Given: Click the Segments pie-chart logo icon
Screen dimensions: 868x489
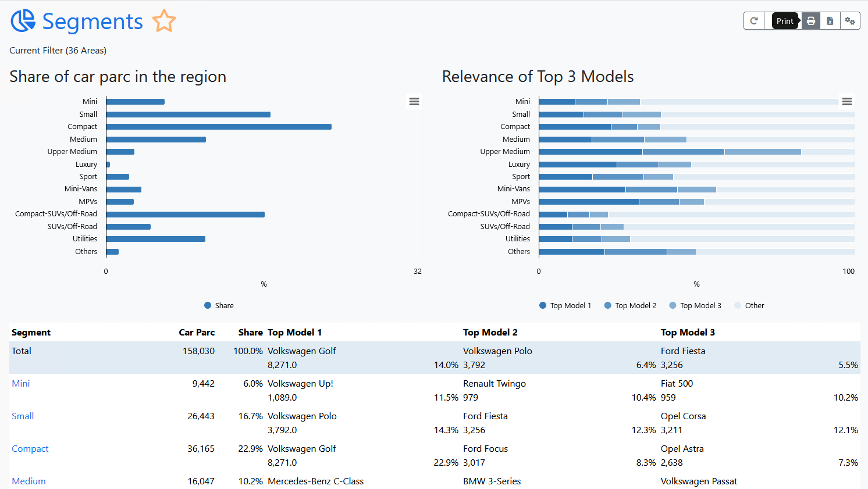Looking at the screenshot, I should click(x=23, y=21).
